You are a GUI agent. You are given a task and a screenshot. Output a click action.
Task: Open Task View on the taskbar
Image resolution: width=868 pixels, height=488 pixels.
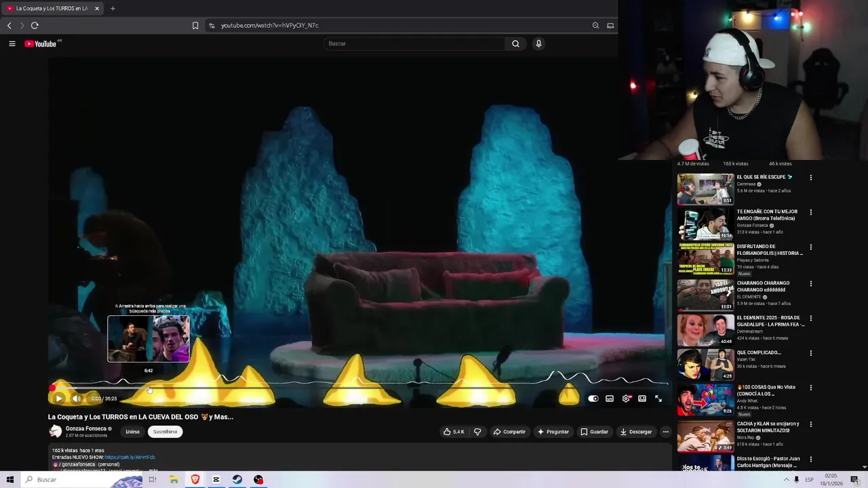152,479
